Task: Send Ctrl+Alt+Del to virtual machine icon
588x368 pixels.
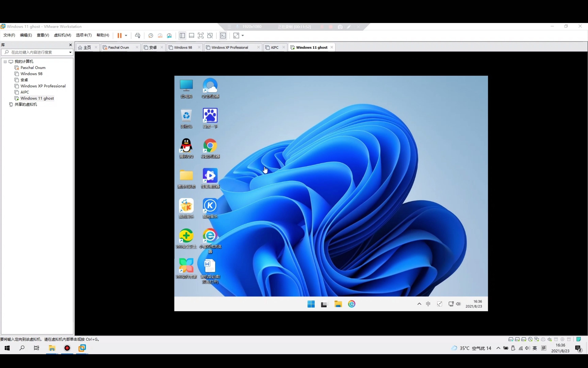Action: (x=137, y=36)
